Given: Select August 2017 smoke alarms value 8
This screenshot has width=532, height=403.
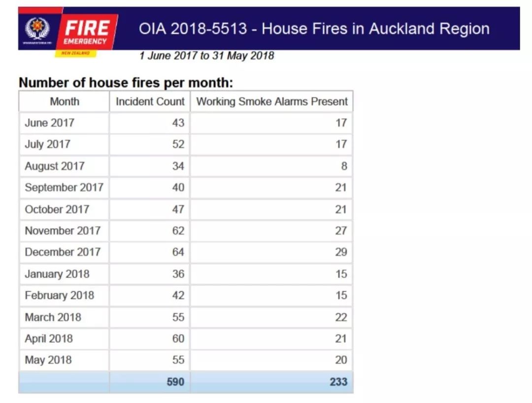Looking at the screenshot, I should coord(344,166).
